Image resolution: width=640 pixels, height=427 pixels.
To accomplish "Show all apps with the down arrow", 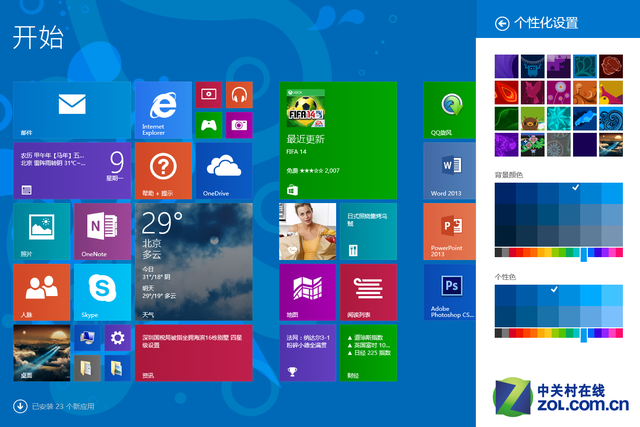I will [x=20, y=406].
